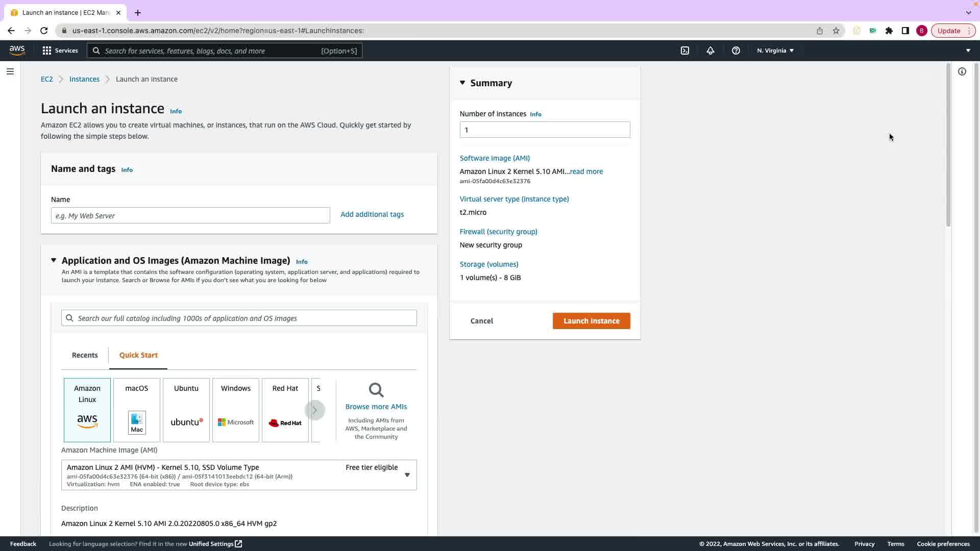Open the N. Virginia region dropdown
The height and width of the screenshot is (551, 980).
click(x=775, y=51)
